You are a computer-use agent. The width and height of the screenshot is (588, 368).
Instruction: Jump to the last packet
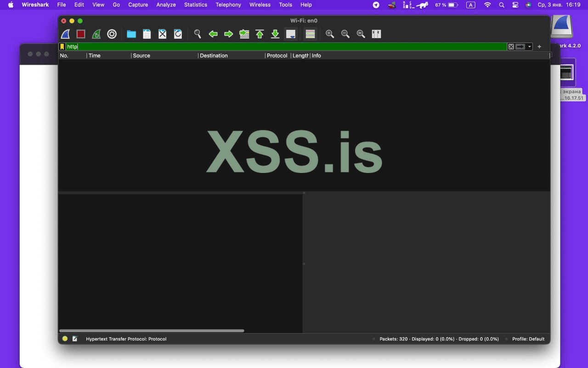tap(275, 34)
